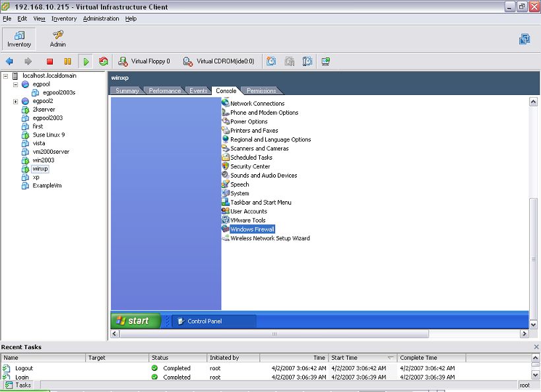541x392 pixels.
Task: Select System control panel item
Action: 236,193
